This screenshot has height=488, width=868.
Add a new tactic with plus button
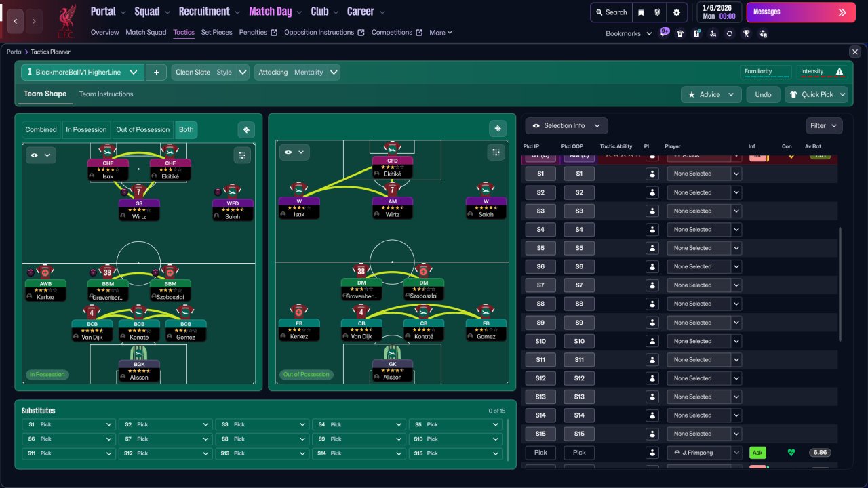pyautogui.click(x=156, y=73)
